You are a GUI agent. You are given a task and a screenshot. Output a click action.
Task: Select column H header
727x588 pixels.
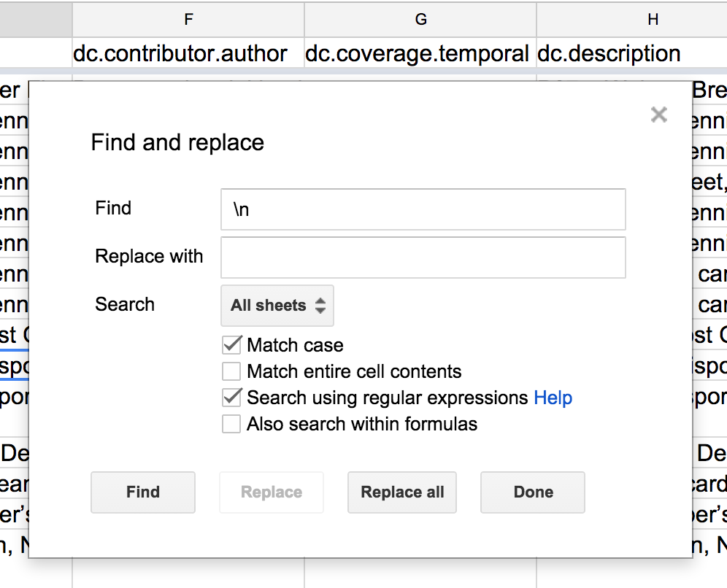pos(653,20)
